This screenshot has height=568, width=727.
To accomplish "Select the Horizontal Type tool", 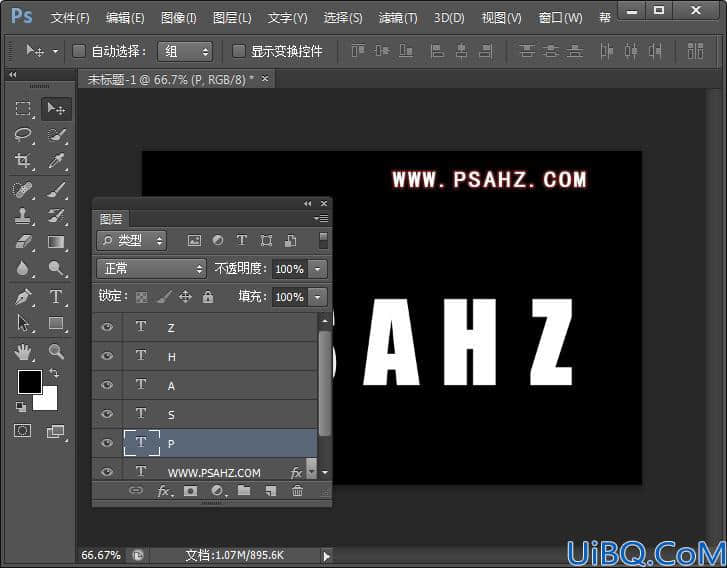I will [56, 297].
